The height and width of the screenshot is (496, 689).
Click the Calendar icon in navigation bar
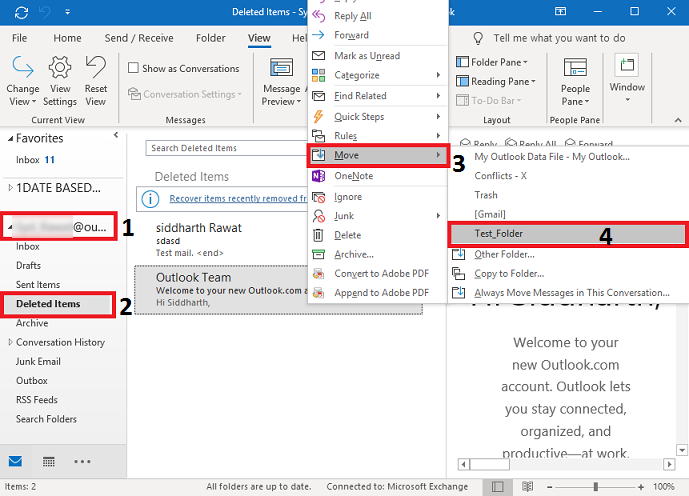click(x=49, y=462)
